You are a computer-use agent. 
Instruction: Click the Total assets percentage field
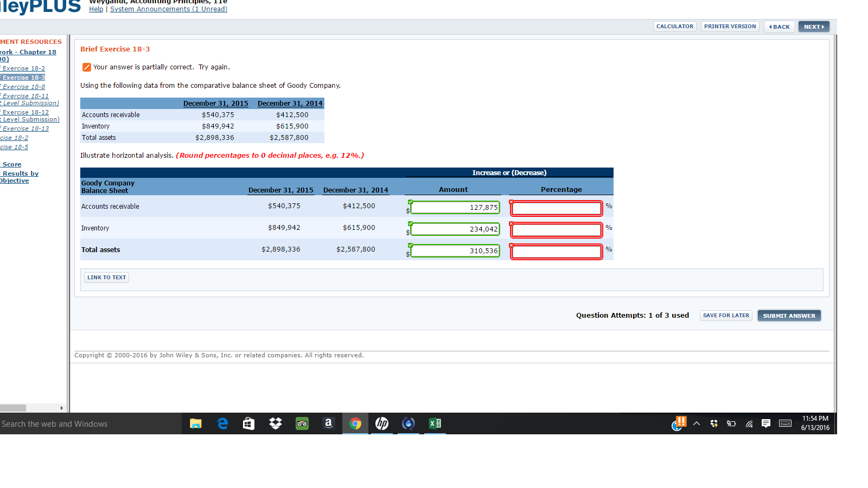point(557,252)
